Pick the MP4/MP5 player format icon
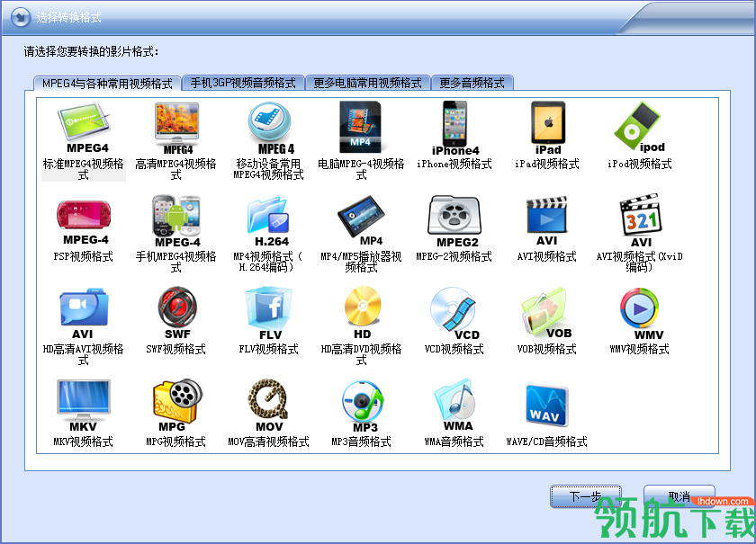The width and height of the screenshot is (756, 544). point(361,220)
